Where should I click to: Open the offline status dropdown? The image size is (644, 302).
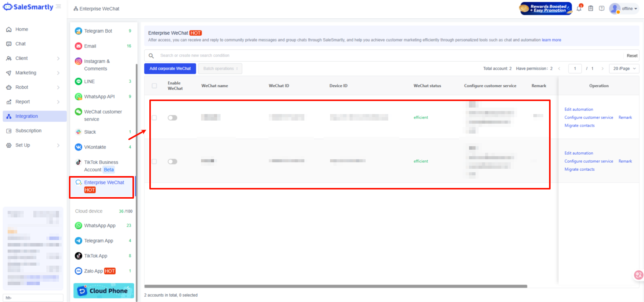[x=629, y=8]
